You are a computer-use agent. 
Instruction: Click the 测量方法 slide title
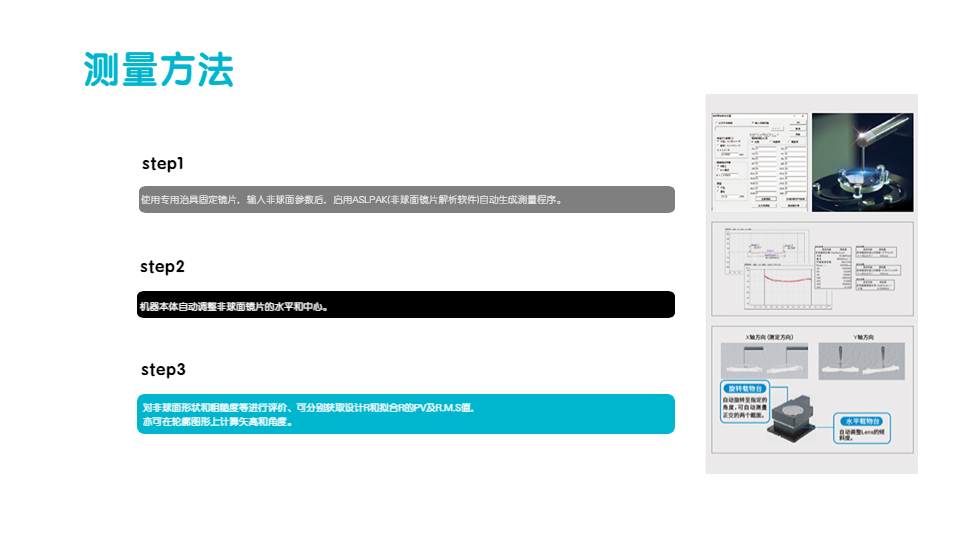coord(159,70)
